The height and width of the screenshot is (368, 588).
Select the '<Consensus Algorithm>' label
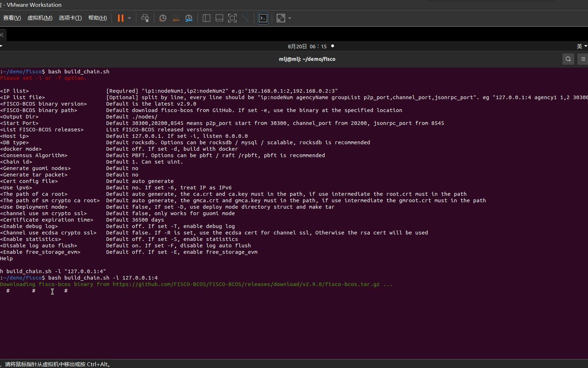coord(34,155)
